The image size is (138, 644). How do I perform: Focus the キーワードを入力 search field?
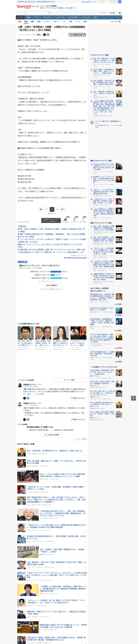click(x=32, y=13)
